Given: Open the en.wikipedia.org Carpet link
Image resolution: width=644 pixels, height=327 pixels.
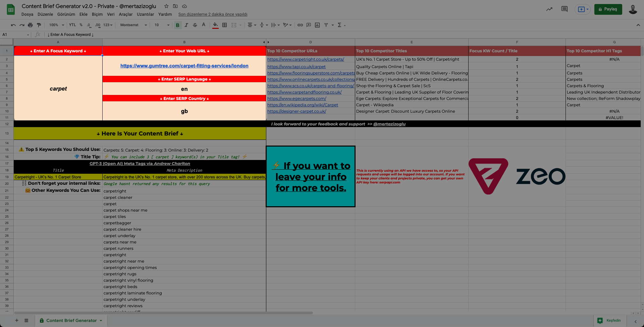Looking at the screenshot, I should [303, 105].
